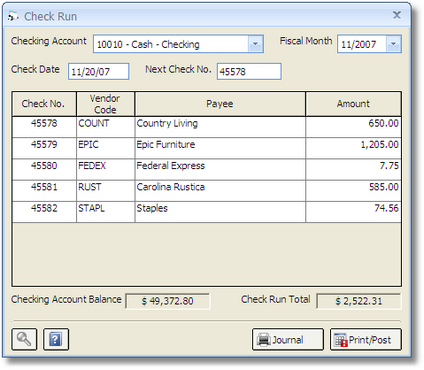The width and height of the screenshot is (424, 370).
Task: Focus the Next Check No. field
Action: click(249, 71)
